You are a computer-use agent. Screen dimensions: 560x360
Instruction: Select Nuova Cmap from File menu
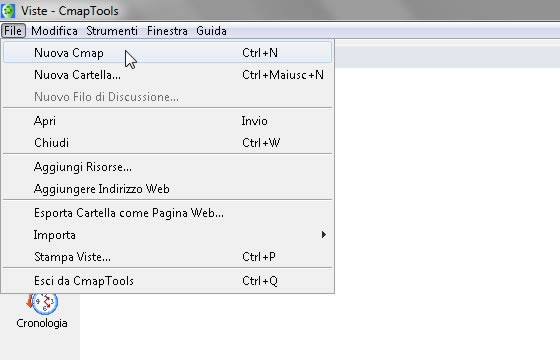pyautogui.click(x=168, y=53)
